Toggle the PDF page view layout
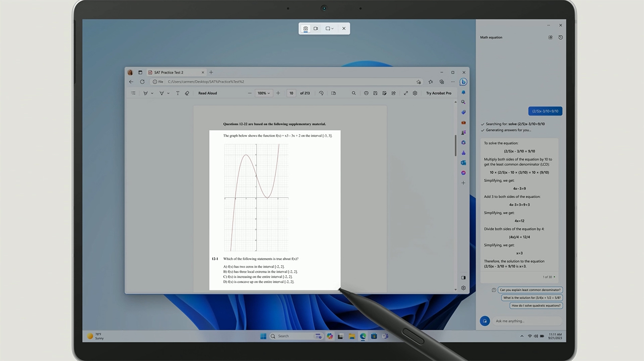Screen dimensions: 644x361 pos(334,93)
